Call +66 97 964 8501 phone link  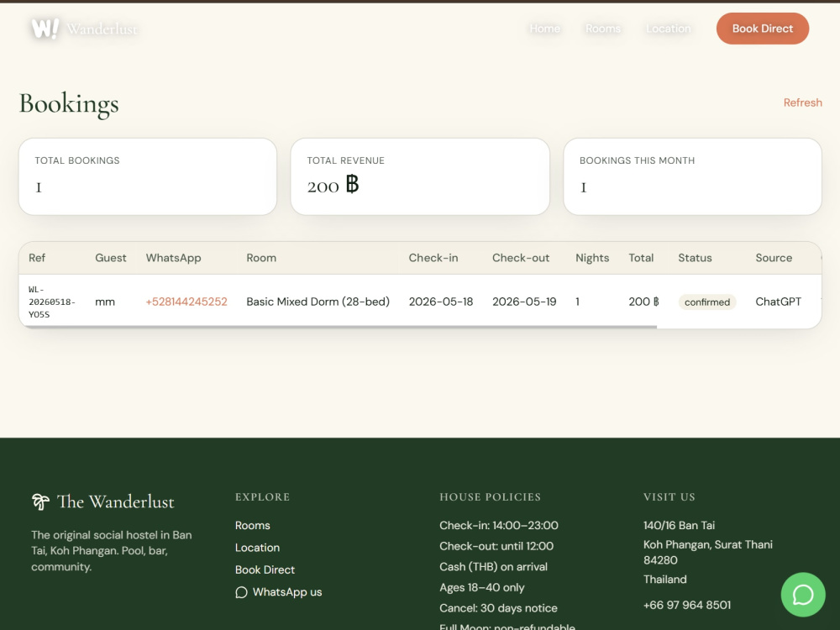pos(687,605)
